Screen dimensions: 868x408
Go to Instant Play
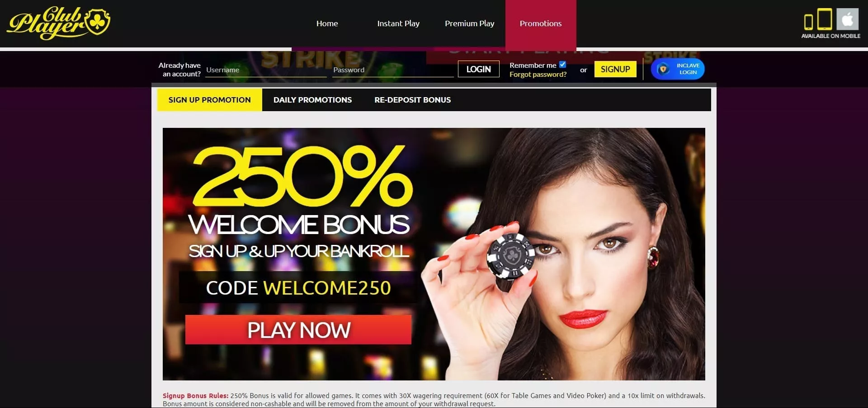pyautogui.click(x=398, y=23)
